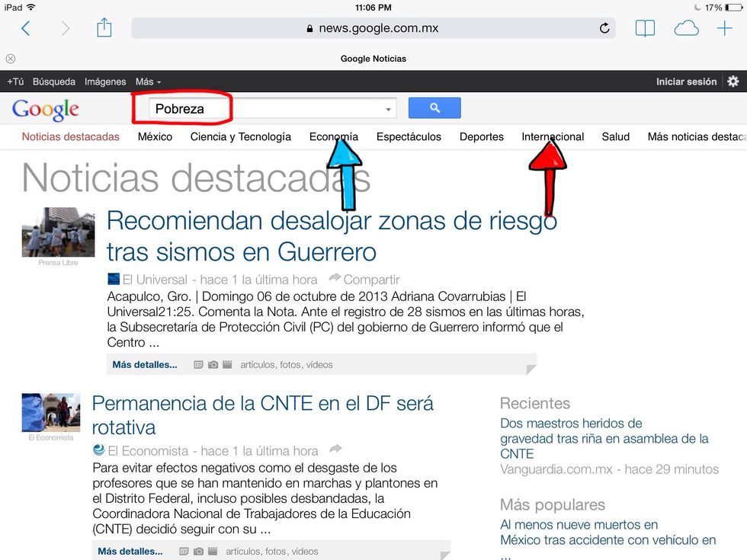Go back with Safari's back arrow

pos(26,29)
